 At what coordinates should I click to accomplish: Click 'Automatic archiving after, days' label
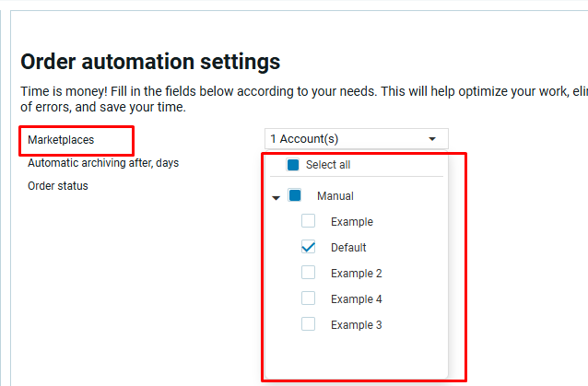tap(103, 163)
